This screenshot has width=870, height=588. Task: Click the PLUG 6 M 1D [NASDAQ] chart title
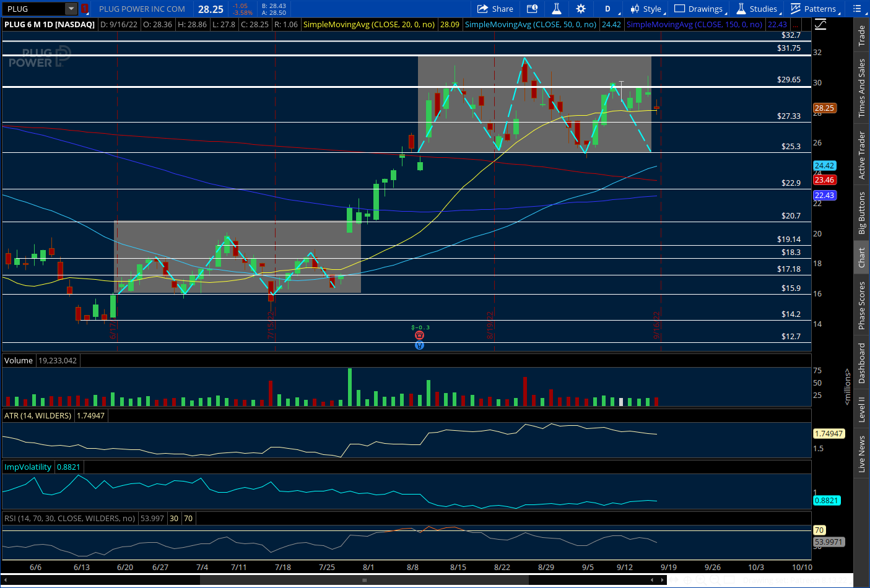50,25
